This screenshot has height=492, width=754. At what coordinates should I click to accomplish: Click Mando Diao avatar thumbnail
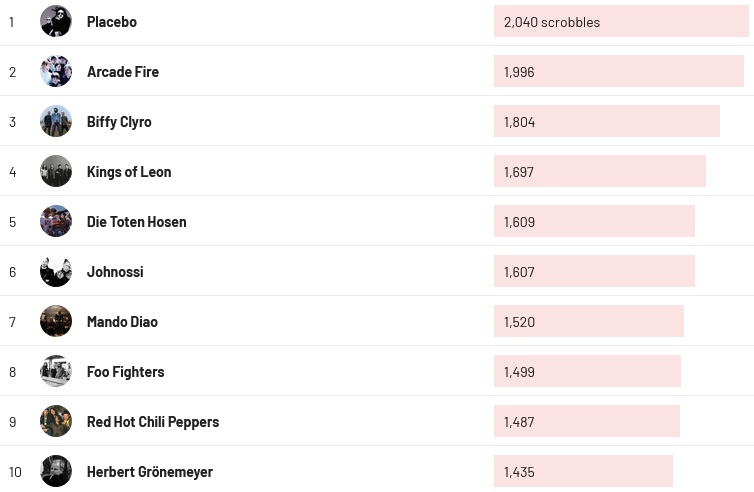[x=56, y=321]
